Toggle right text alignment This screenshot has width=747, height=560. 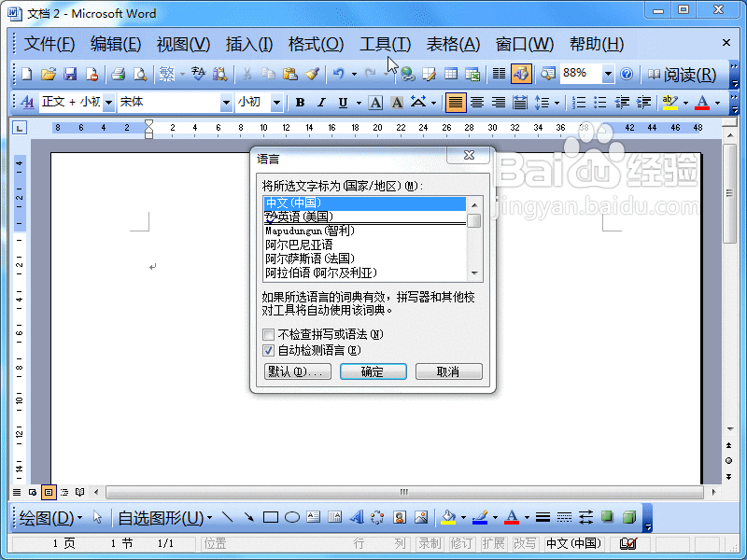pos(499,103)
